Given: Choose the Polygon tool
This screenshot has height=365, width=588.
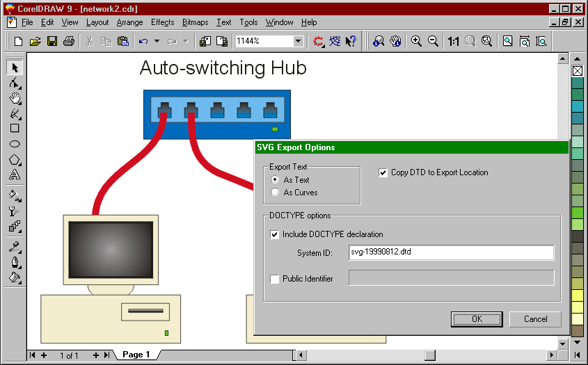Looking at the screenshot, I should [x=15, y=160].
